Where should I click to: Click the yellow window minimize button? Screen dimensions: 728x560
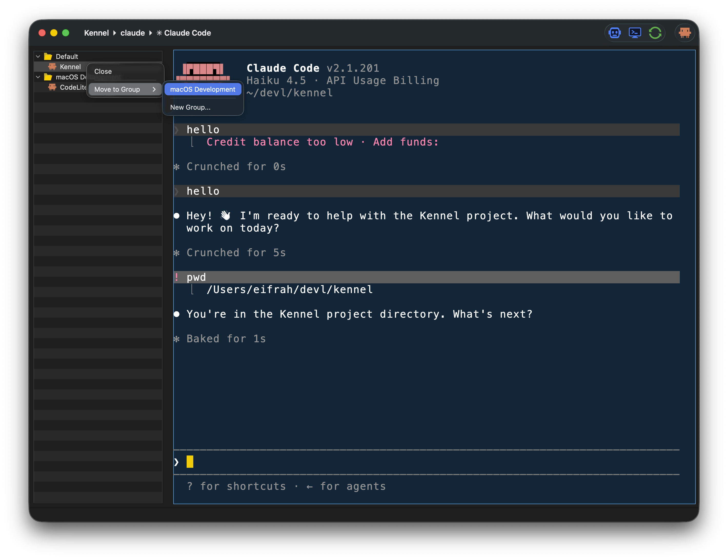[54, 33]
